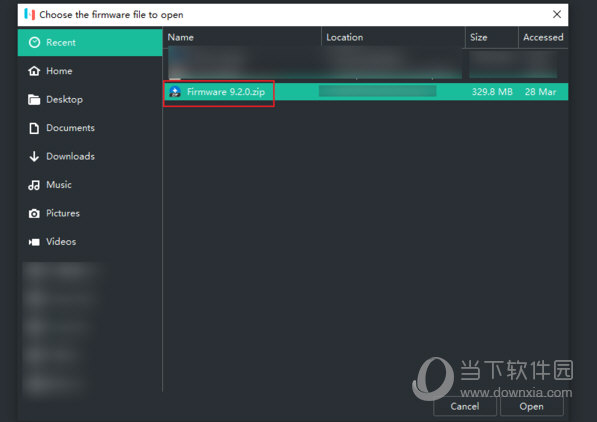The image size is (597, 422).
Task: Click the Home house icon
Action: click(34, 71)
